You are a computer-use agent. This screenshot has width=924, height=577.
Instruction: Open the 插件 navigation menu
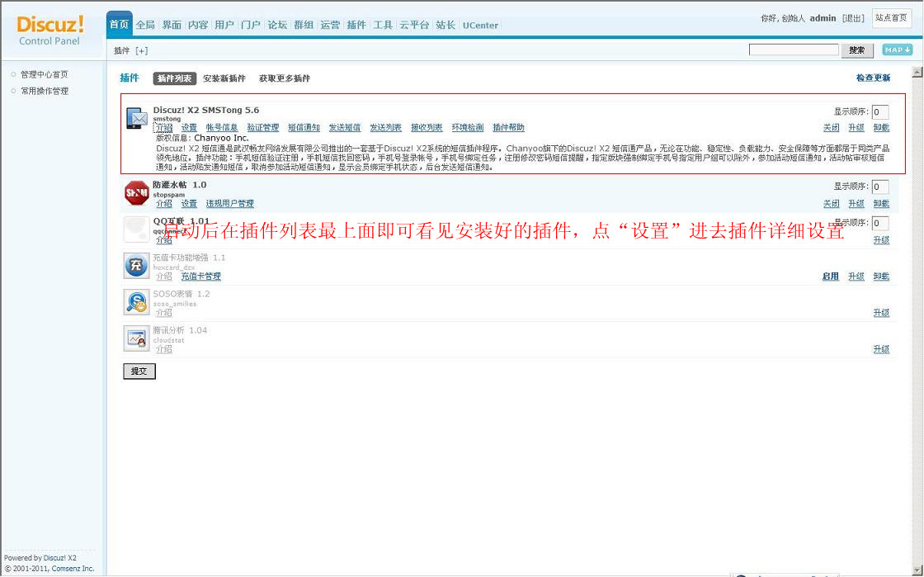point(356,25)
